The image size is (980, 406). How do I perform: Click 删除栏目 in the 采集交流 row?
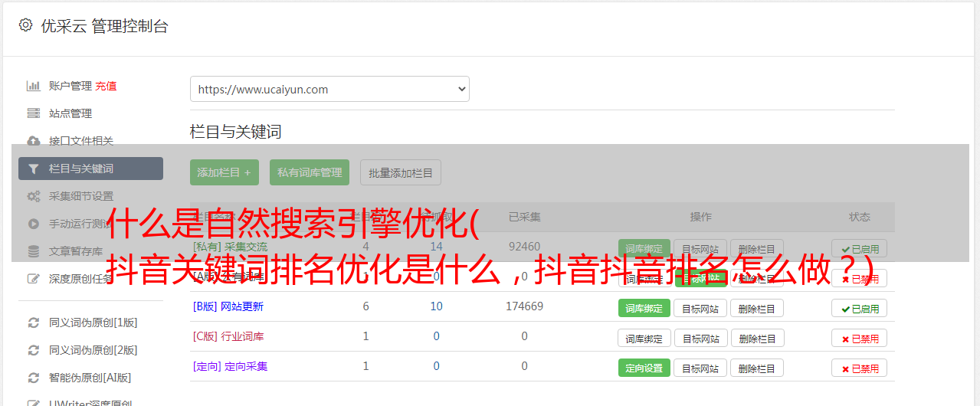click(757, 248)
